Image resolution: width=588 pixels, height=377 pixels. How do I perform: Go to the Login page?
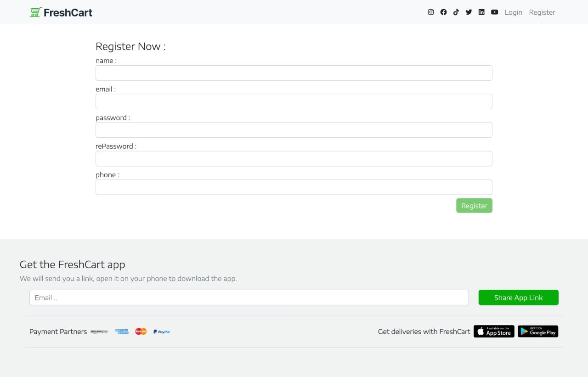(x=514, y=12)
